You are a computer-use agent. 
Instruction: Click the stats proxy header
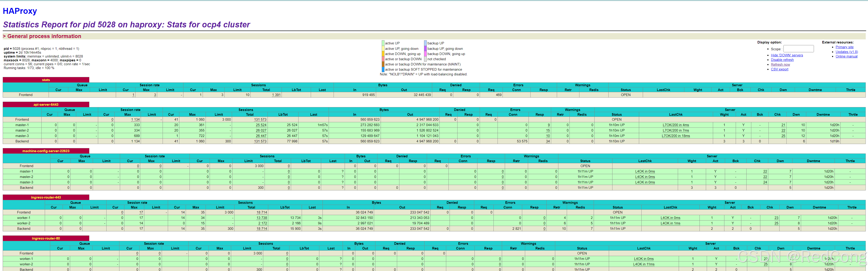[x=46, y=80]
